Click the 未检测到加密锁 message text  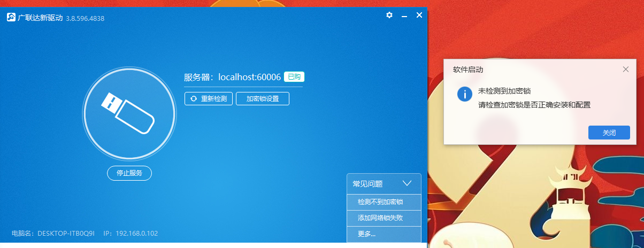pos(504,91)
